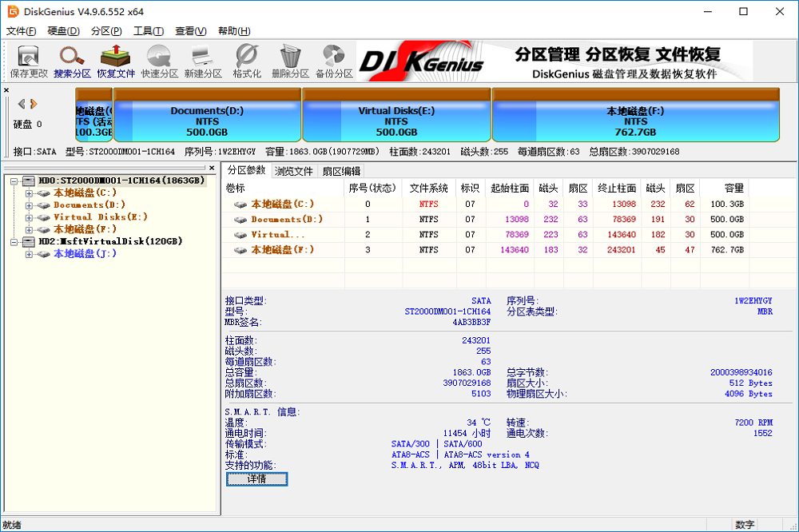Select HD2:MsftVirtualDisk(120GB) in tree

(110, 241)
